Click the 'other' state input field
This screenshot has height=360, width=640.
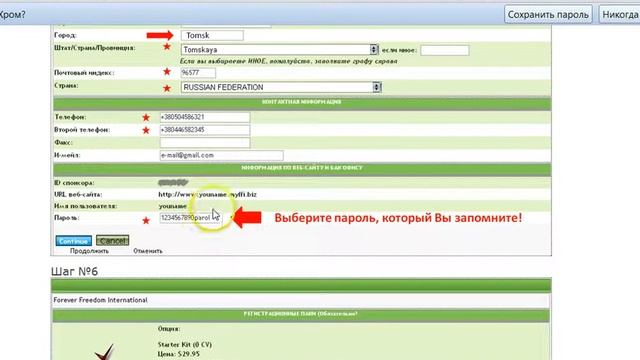pyautogui.click(x=444, y=50)
